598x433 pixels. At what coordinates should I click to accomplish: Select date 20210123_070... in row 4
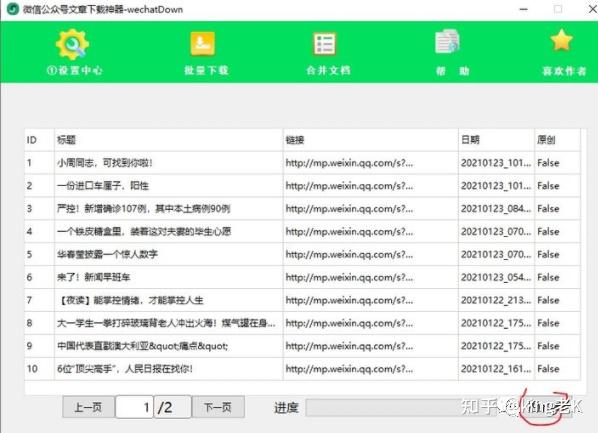pyautogui.click(x=496, y=232)
